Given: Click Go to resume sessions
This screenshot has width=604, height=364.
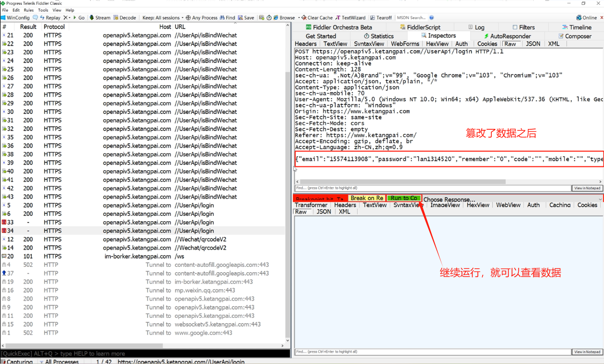Looking at the screenshot, I should (x=78, y=18).
